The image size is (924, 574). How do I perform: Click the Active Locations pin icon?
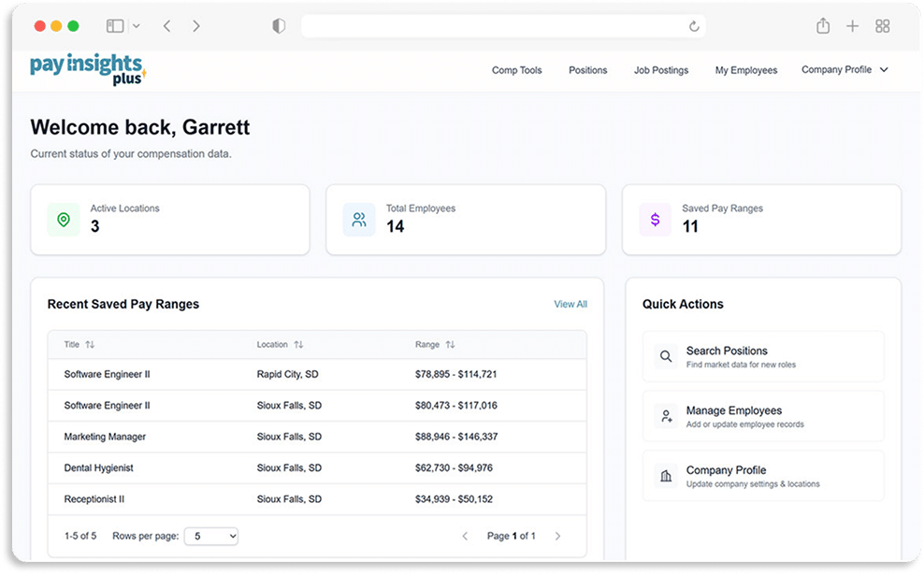[x=64, y=220]
